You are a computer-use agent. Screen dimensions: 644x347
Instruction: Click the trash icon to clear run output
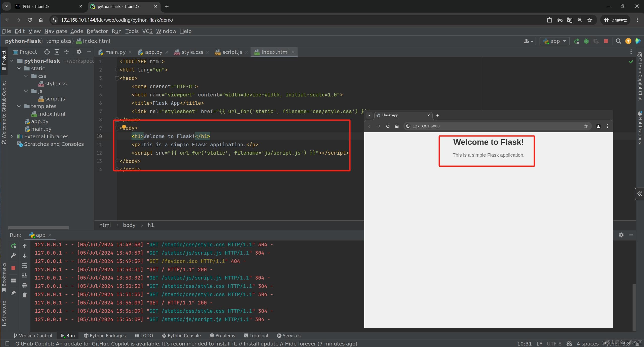[24, 295]
